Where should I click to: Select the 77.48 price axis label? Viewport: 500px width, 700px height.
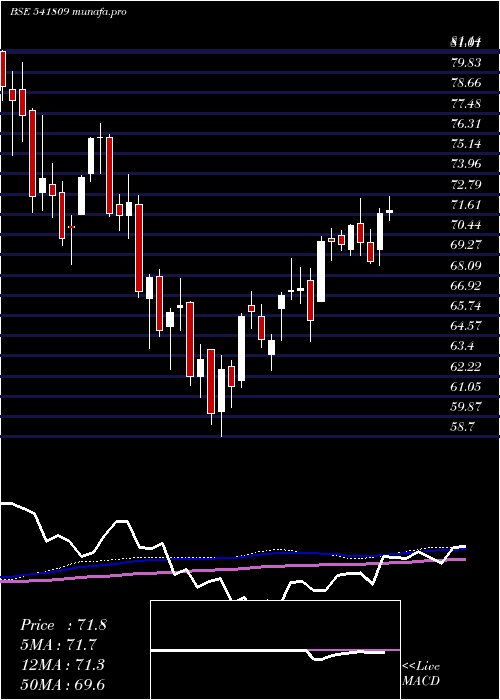pos(466,104)
